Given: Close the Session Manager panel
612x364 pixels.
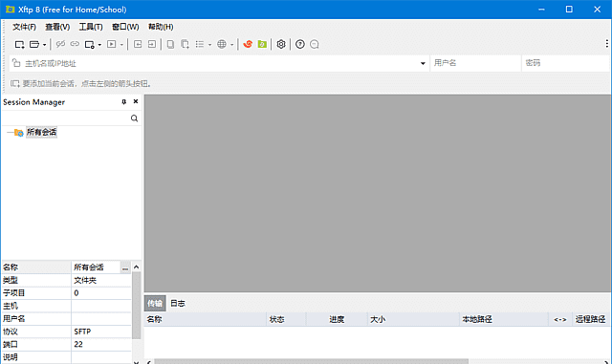Looking at the screenshot, I should pyautogui.click(x=136, y=101).
